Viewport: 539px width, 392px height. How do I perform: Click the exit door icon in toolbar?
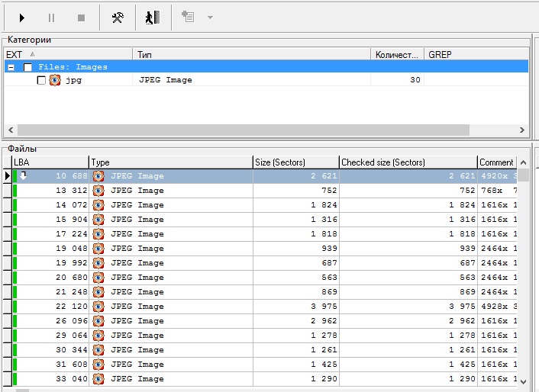coord(153,18)
